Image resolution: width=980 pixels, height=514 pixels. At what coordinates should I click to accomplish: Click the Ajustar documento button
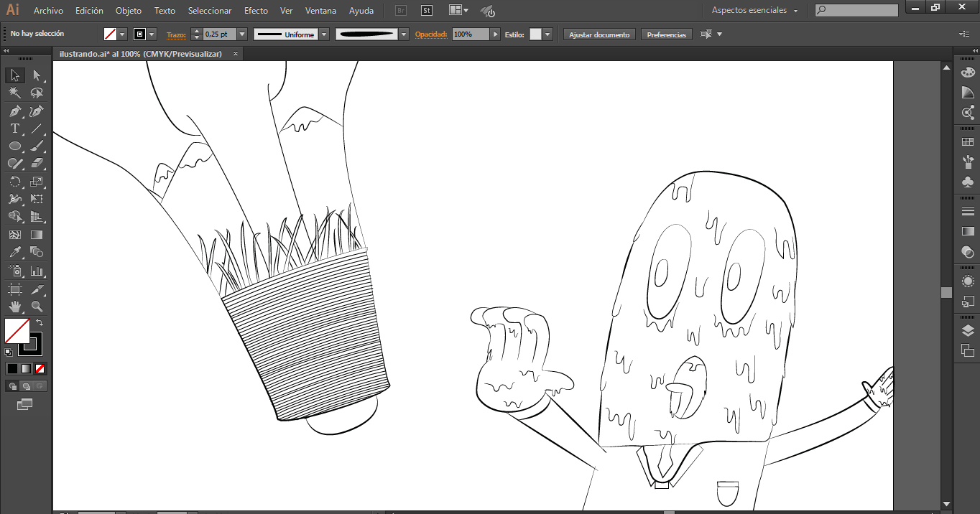coord(599,34)
